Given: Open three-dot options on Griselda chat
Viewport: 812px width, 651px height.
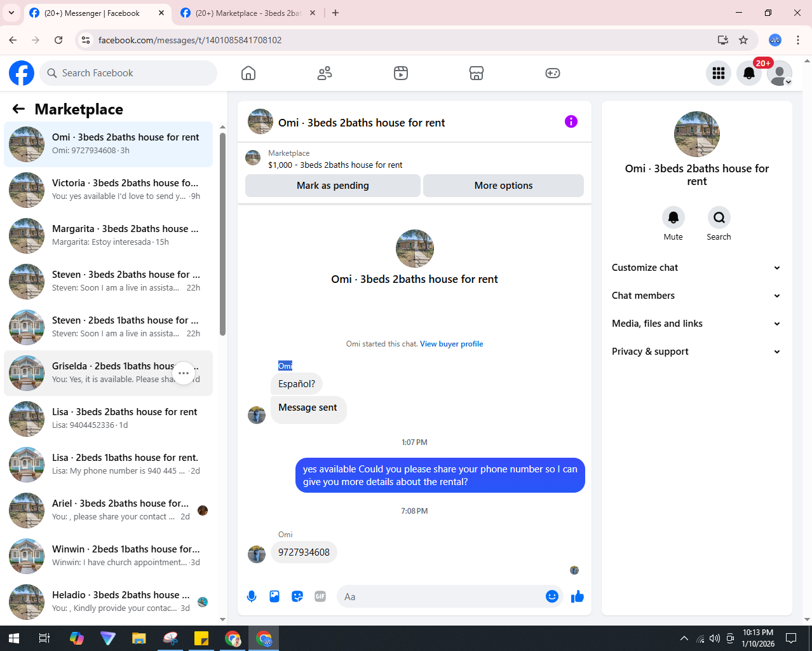Looking at the screenshot, I should click(x=184, y=373).
